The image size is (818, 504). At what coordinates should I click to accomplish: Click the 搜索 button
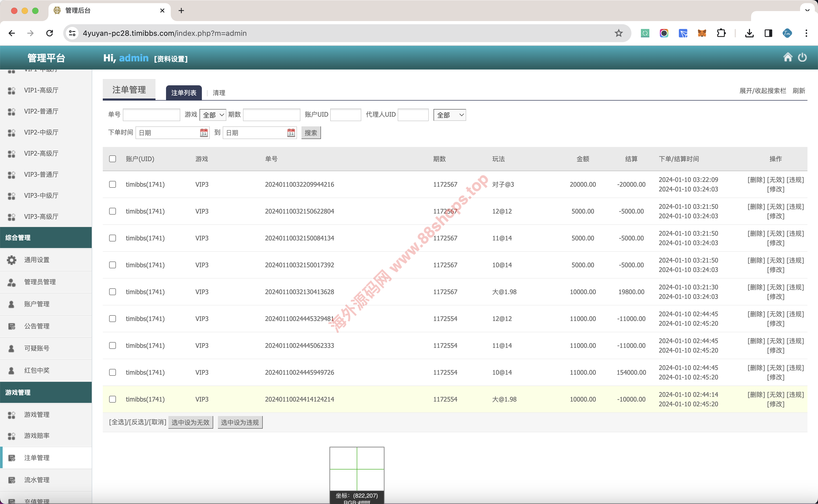pyautogui.click(x=311, y=133)
